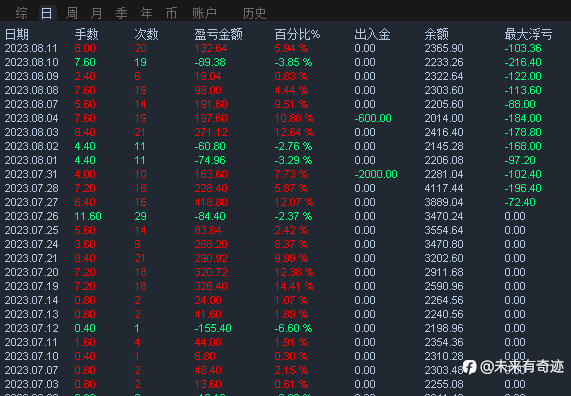Click the 最大浮亏 column header

[x=528, y=34]
